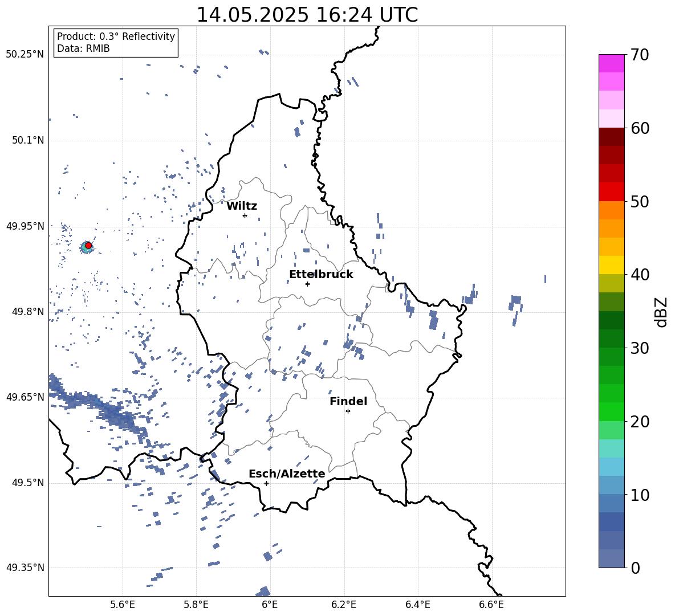Click the yellow colorbar segment at 40 dBZ

click(611, 265)
